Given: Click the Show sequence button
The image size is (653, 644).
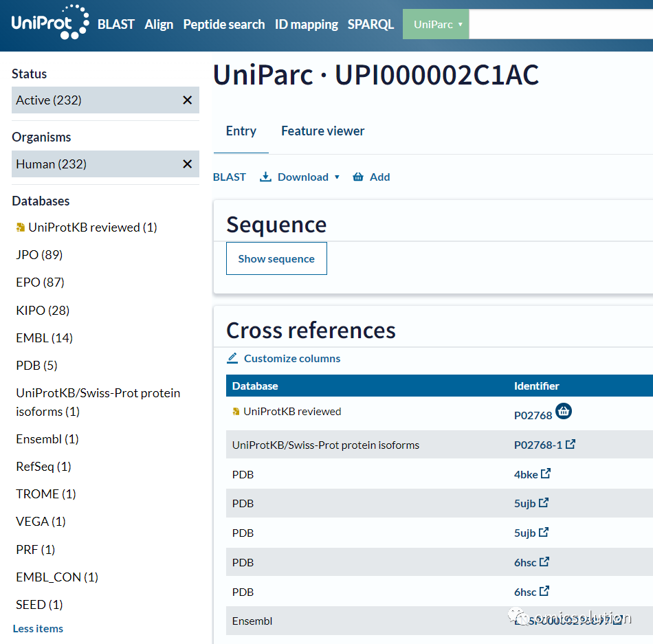Looking at the screenshot, I should [x=276, y=258].
